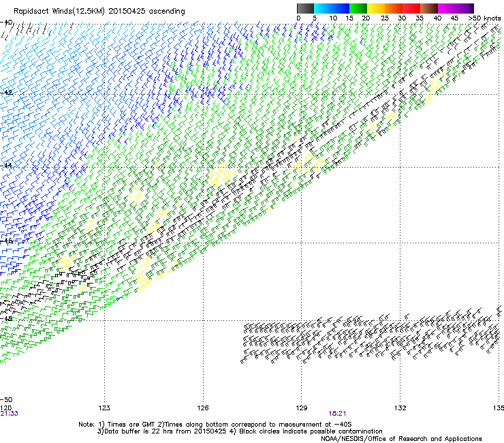Click the title text 'Rapidscat Winds(12.5KM) 20150425 ascending'

99,12
